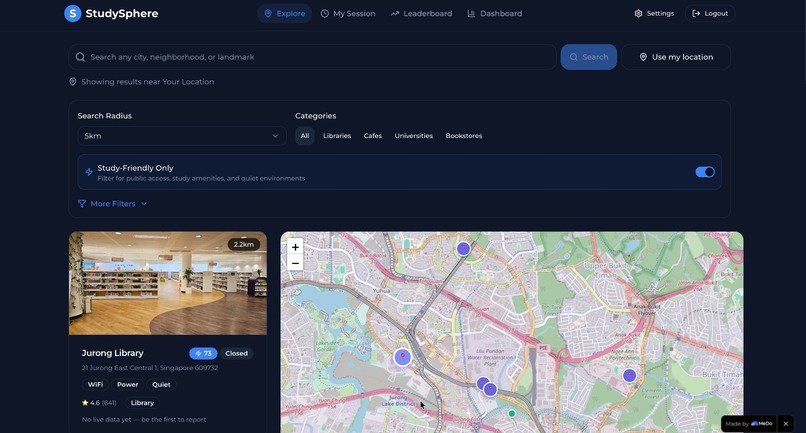Zoom out on the map

(295, 263)
